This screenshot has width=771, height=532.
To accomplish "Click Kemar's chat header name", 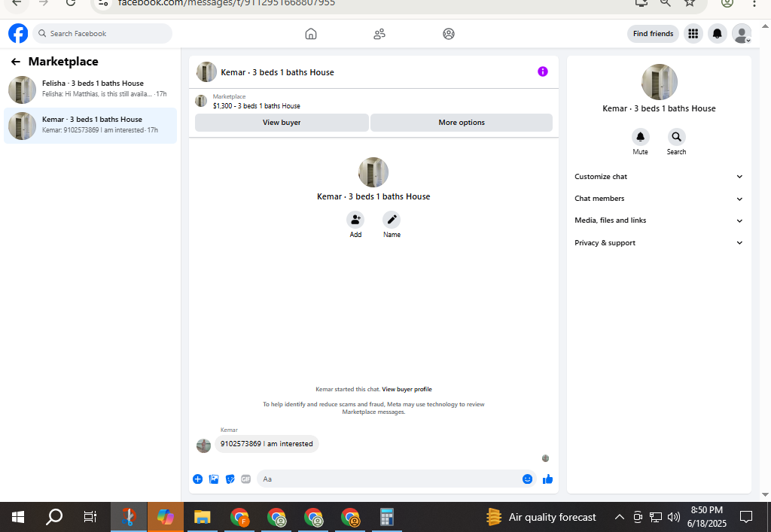I will [277, 72].
